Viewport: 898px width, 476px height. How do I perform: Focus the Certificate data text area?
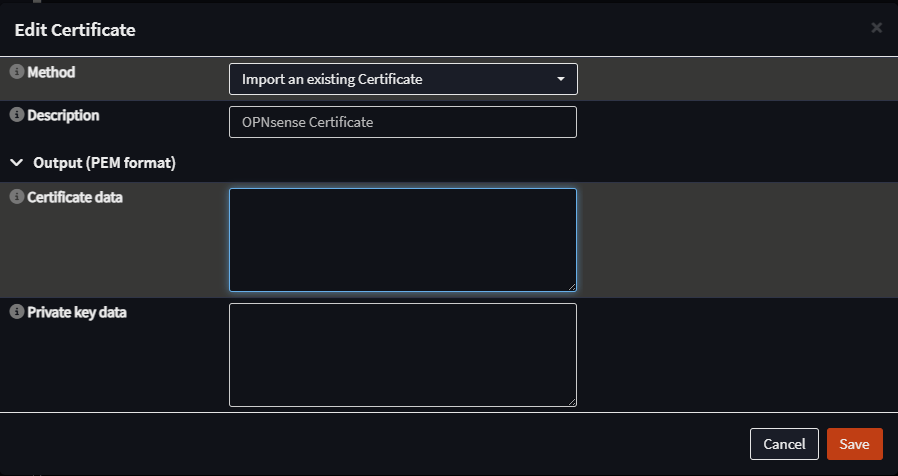403,240
